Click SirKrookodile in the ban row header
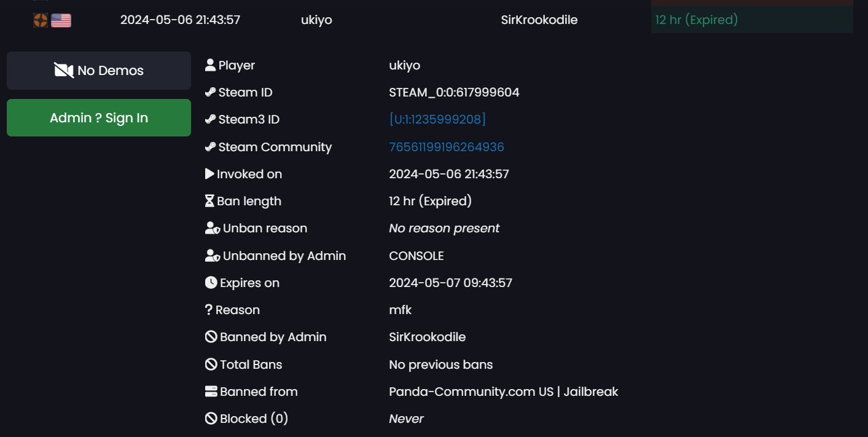The width and height of the screenshot is (868, 437). (x=539, y=20)
